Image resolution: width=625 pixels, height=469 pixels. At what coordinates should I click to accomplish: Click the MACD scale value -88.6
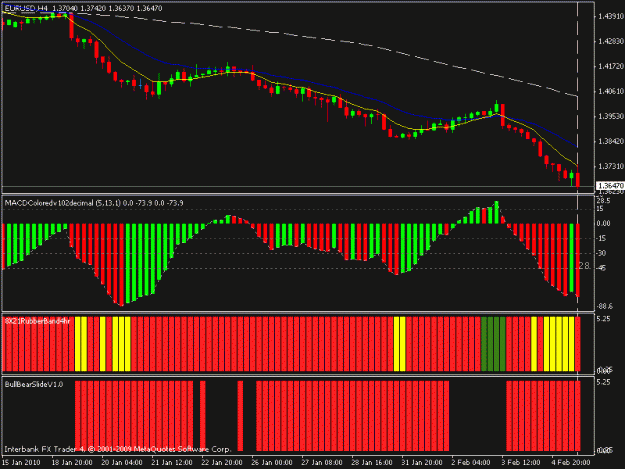[x=605, y=306]
